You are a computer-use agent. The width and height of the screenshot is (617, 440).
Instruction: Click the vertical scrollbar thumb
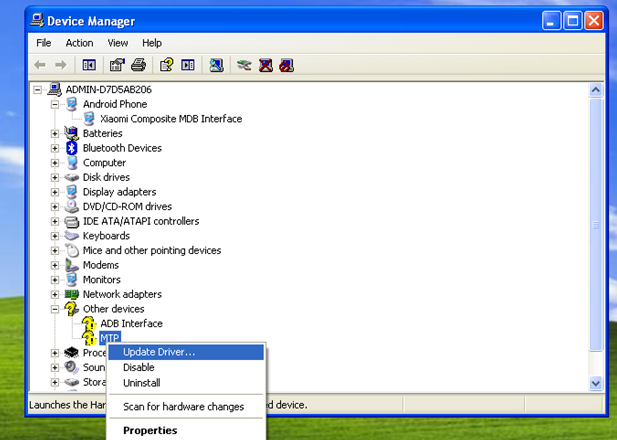point(596,225)
